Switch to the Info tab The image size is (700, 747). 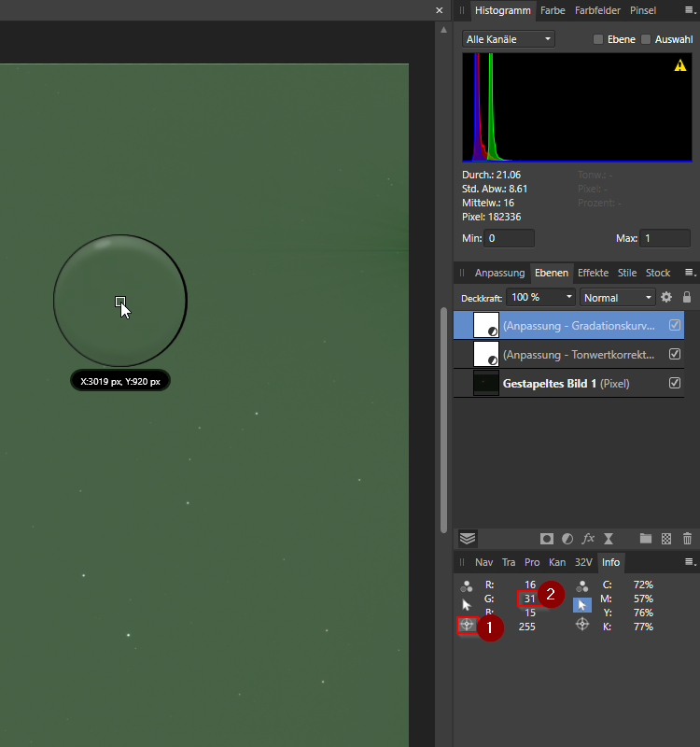click(610, 562)
